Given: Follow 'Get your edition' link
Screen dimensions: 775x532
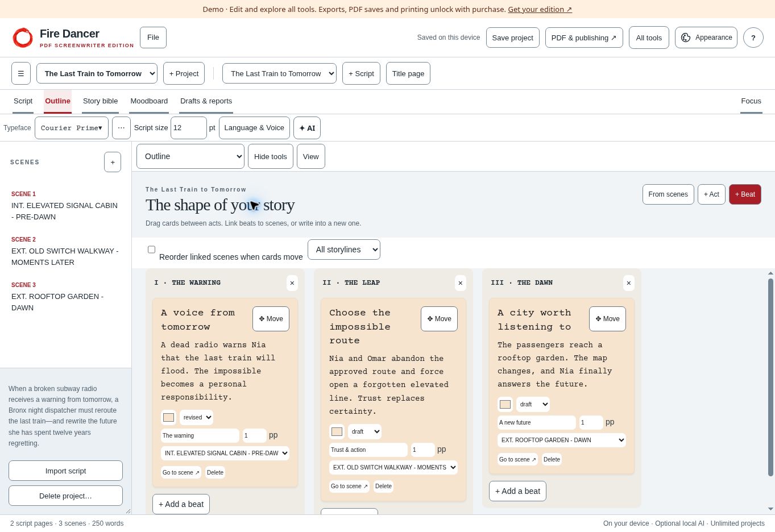Looking at the screenshot, I should click(x=540, y=9).
